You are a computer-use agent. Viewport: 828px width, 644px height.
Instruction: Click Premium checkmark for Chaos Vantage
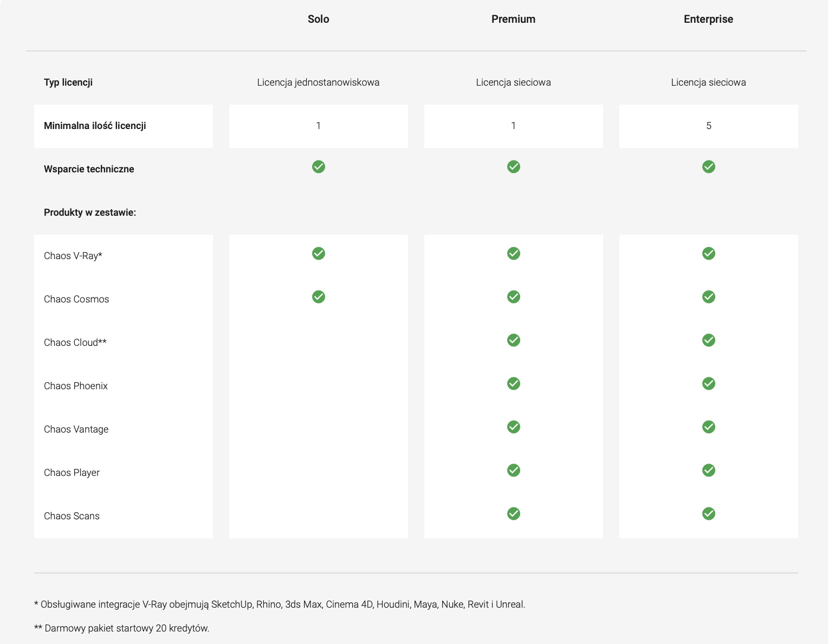[514, 427]
